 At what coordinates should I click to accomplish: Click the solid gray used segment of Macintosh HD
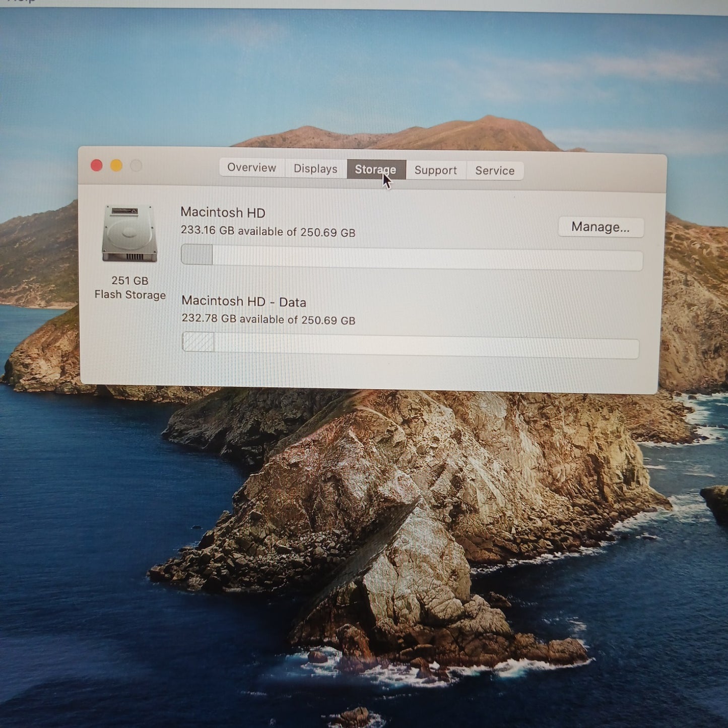click(197, 255)
